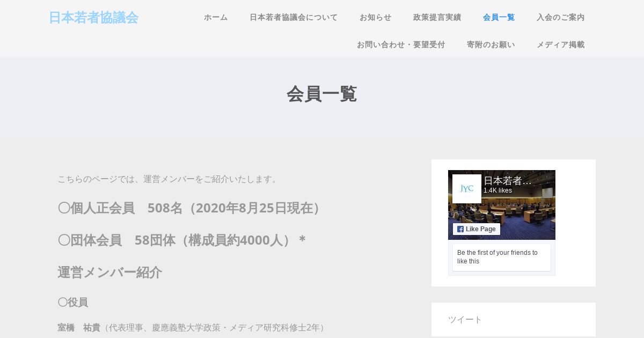Go to the お知らせ page
The image size is (644, 338).
[x=376, y=17]
